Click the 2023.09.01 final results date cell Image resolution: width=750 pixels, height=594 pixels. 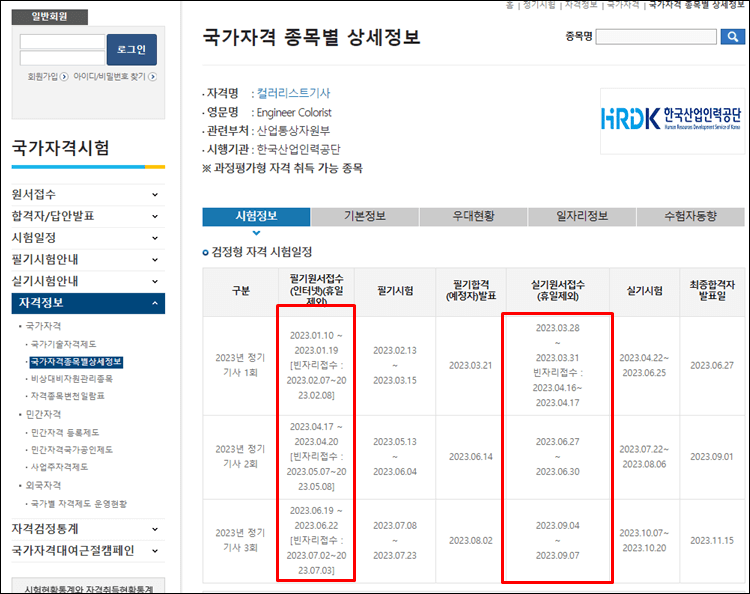tap(712, 457)
